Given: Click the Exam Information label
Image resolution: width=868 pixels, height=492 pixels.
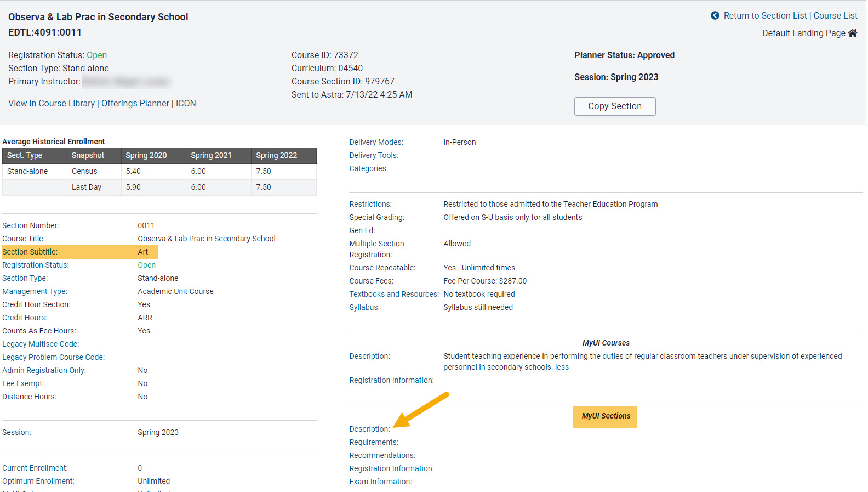Looking at the screenshot, I should [380, 482].
